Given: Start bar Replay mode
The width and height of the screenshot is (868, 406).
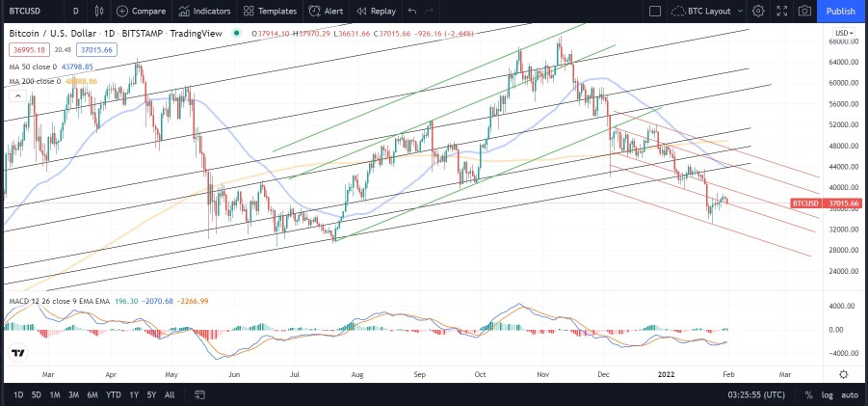Looking at the screenshot, I should tap(376, 11).
